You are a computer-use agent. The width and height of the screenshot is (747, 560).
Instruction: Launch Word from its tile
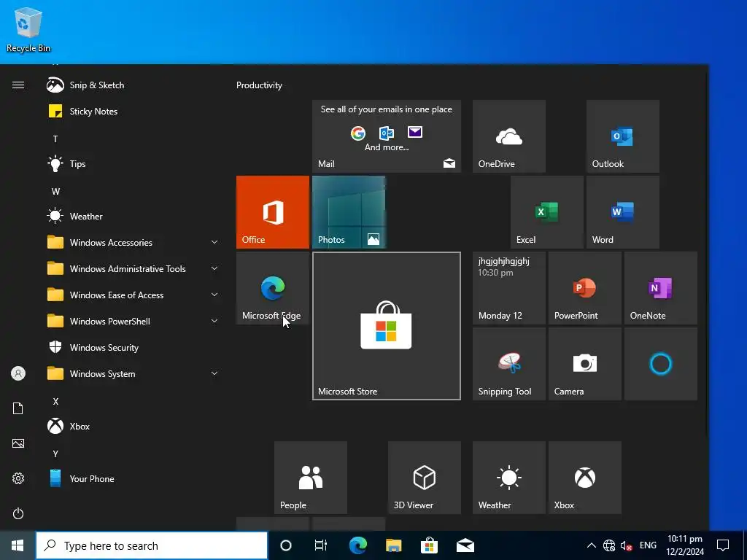(623, 212)
